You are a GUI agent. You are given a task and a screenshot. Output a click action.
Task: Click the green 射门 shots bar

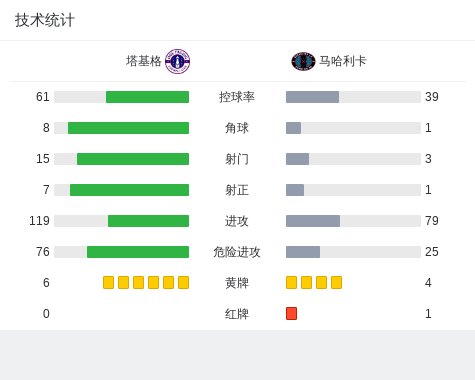coord(133,159)
